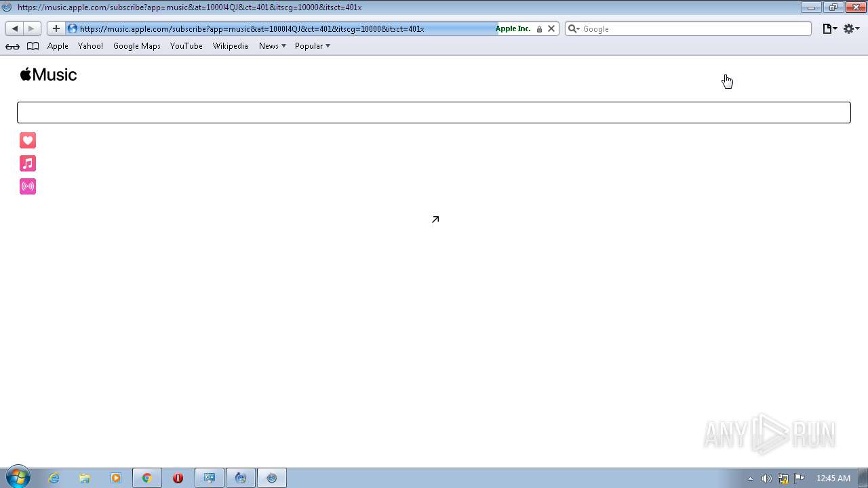Viewport: 868px width, 488px height.
Task: Click the empty page search box
Action: tap(434, 113)
